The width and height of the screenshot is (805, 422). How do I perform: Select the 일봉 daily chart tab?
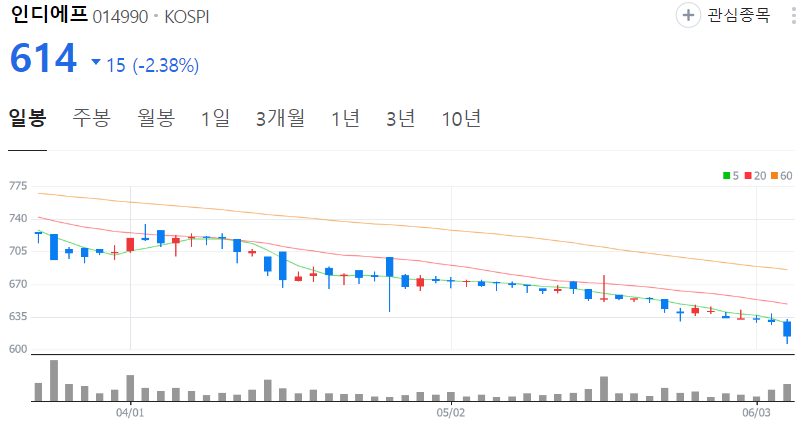coord(28,119)
